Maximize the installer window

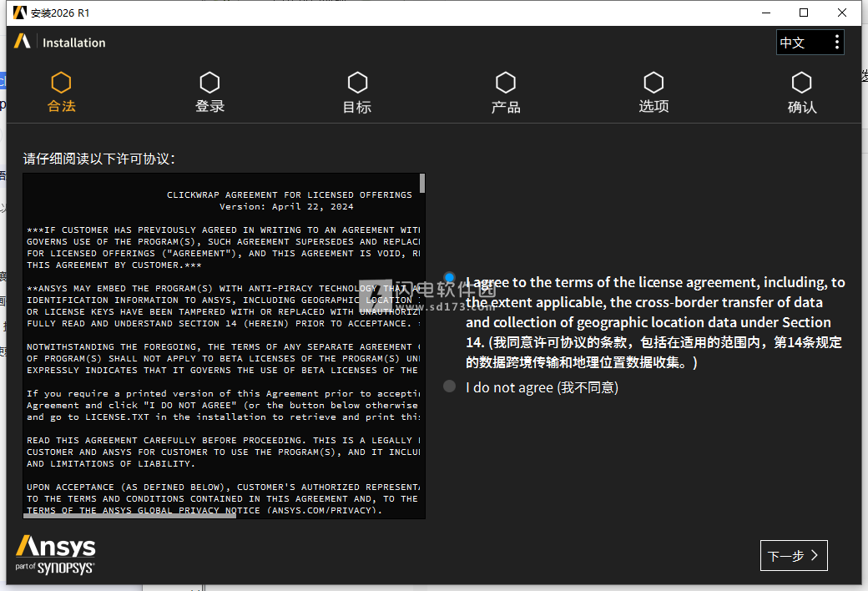tap(804, 13)
